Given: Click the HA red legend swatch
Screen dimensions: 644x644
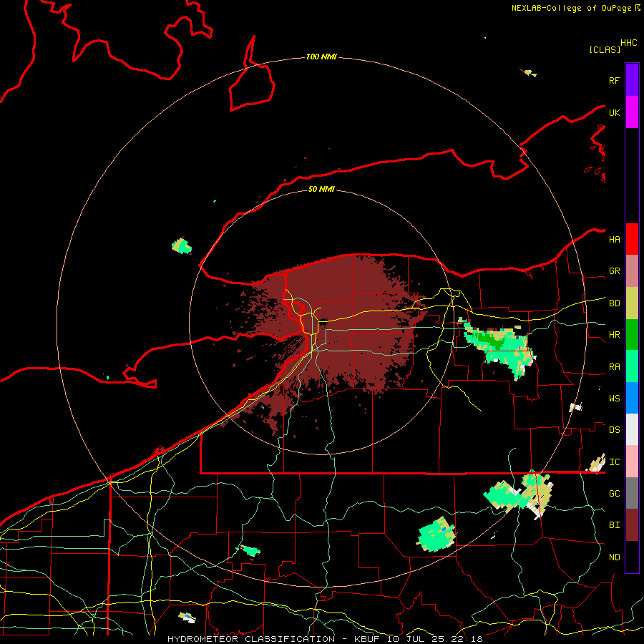Looking at the screenshot, I should (632, 239).
